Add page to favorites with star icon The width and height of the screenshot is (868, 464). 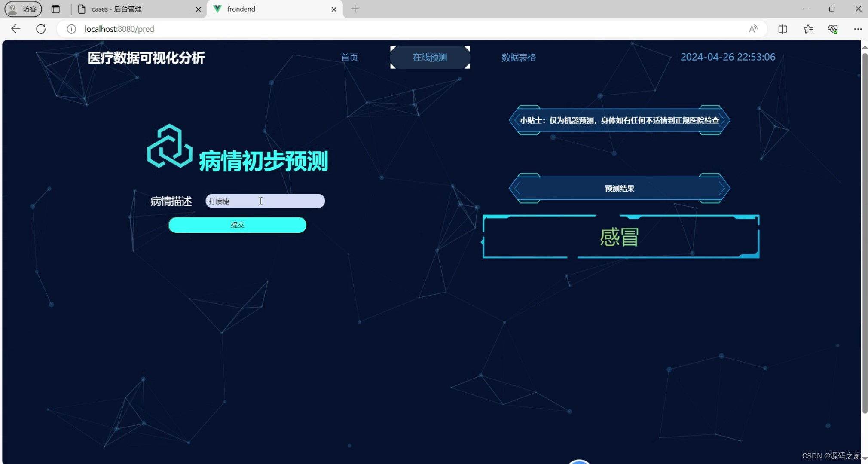[x=808, y=29]
